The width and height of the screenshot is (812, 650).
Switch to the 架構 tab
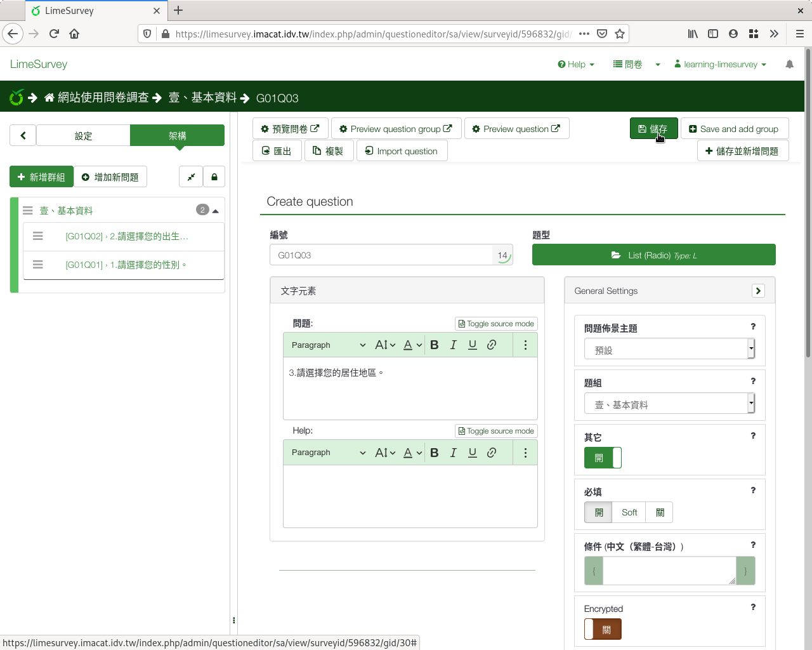coord(177,135)
